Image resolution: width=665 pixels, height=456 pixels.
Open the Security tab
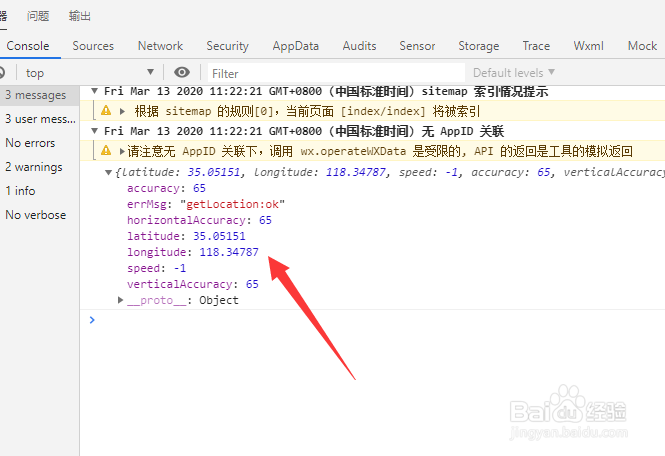click(x=227, y=46)
